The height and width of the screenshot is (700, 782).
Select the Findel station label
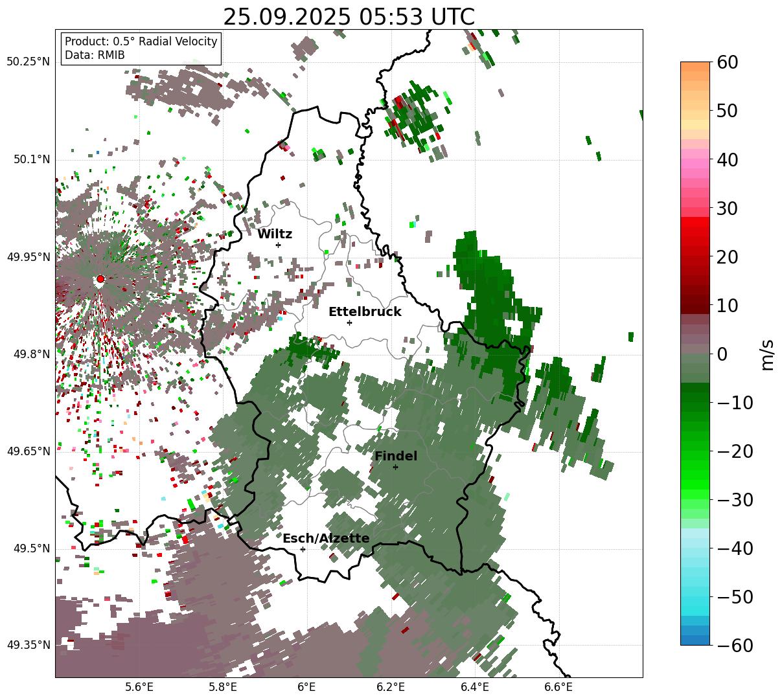pos(396,457)
